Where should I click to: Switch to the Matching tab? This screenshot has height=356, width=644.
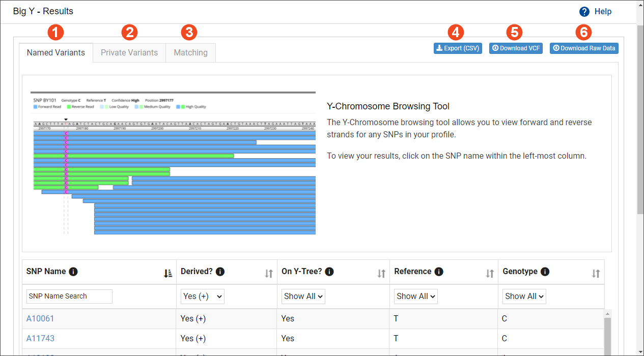pyautogui.click(x=190, y=52)
